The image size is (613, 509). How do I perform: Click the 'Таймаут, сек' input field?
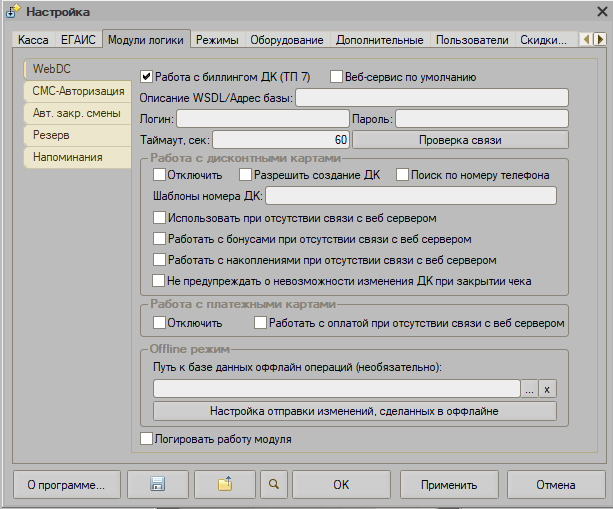pyautogui.click(x=281, y=140)
